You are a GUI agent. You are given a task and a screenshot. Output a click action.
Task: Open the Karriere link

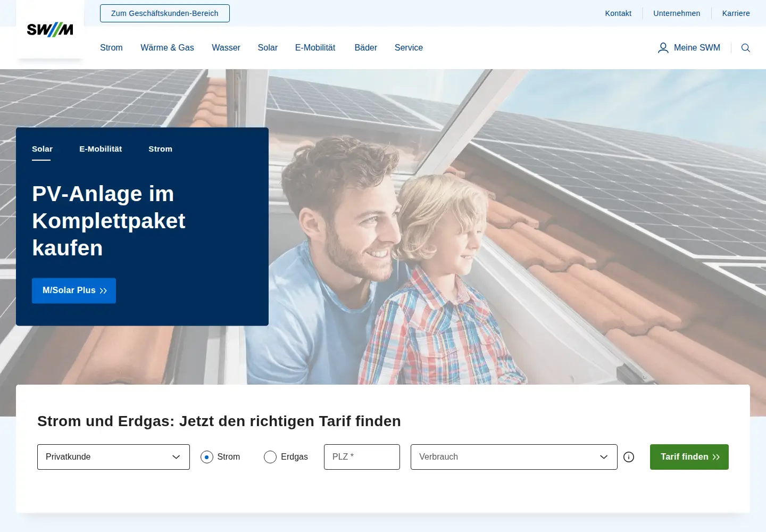(x=736, y=13)
